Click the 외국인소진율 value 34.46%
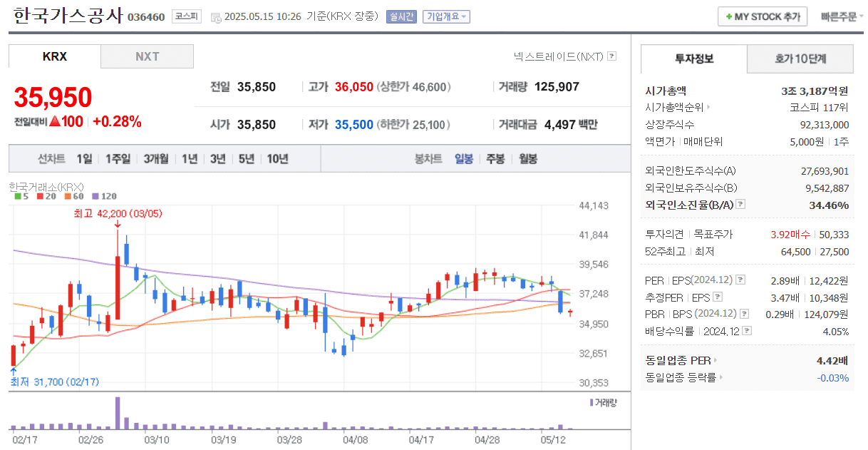Viewport: 868px width, 450px height. pyautogui.click(x=829, y=205)
